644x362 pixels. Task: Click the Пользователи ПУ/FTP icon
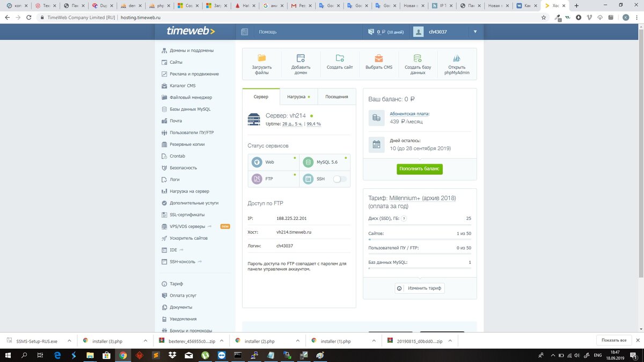tap(165, 132)
